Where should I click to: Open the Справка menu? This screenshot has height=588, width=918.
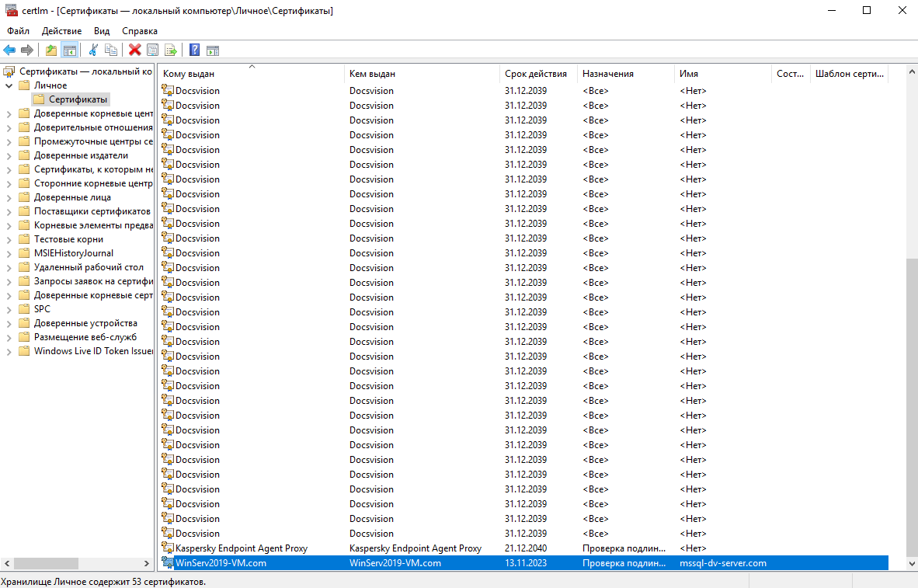[x=139, y=31]
